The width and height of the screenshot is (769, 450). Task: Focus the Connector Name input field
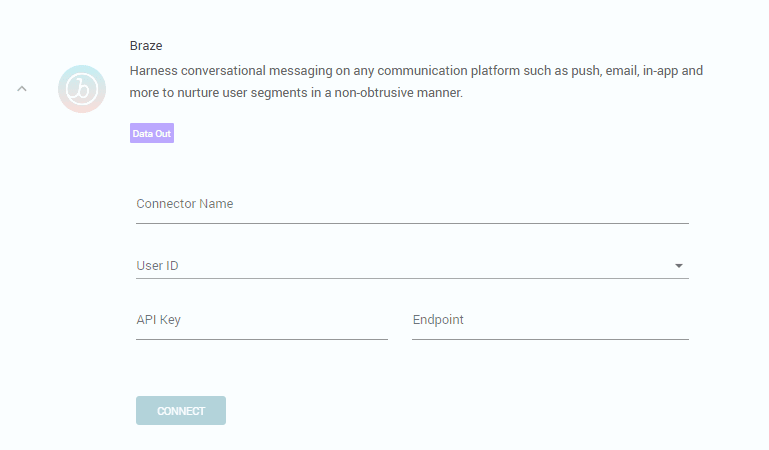pyautogui.click(x=412, y=204)
